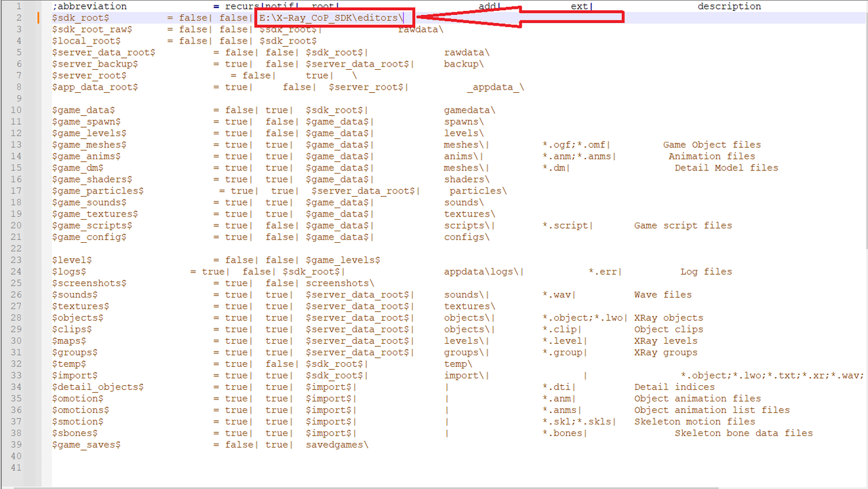Click the $local_root$ abbreviation
Screen dimensions: 868x489
click(87, 41)
